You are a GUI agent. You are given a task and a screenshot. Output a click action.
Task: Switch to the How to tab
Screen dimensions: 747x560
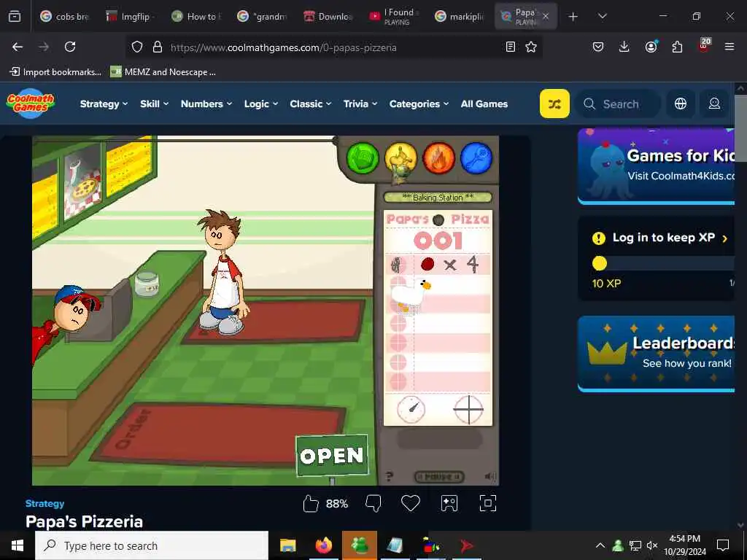(x=197, y=17)
